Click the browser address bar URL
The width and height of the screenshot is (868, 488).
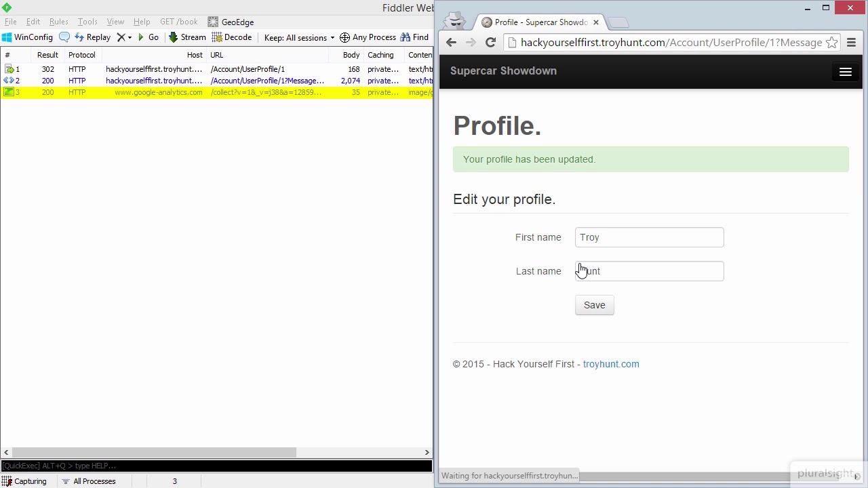pos(671,42)
